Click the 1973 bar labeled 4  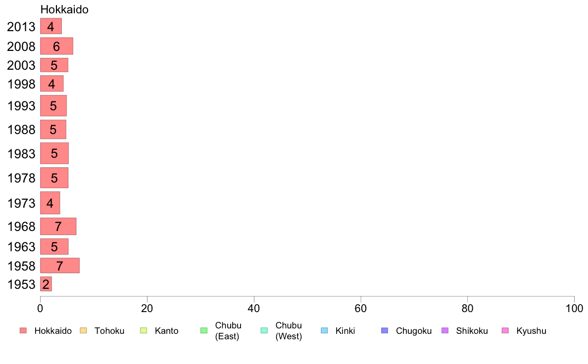(x=50, y=203)
